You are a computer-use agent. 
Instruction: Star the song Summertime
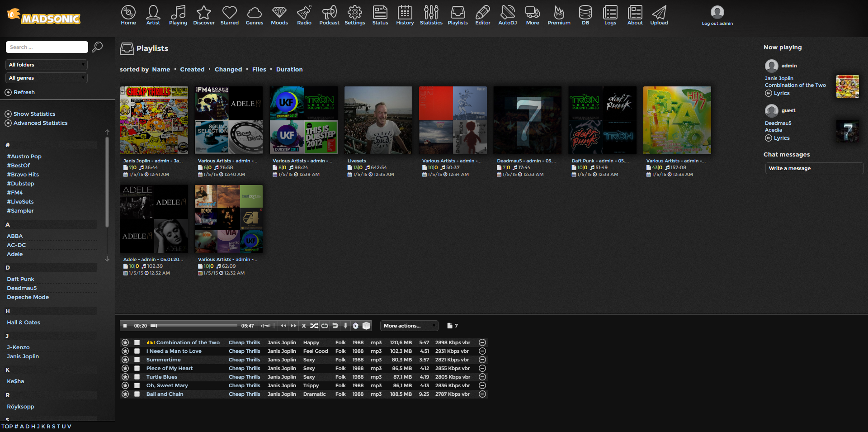pos(125,360)
